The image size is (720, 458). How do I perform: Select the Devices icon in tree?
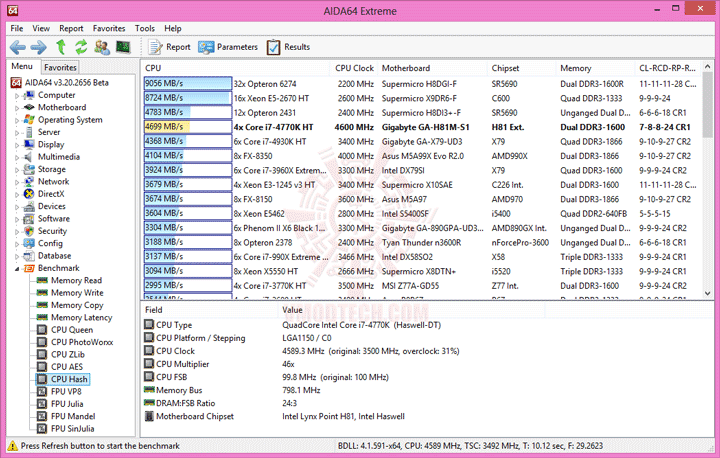click(29, 206)
